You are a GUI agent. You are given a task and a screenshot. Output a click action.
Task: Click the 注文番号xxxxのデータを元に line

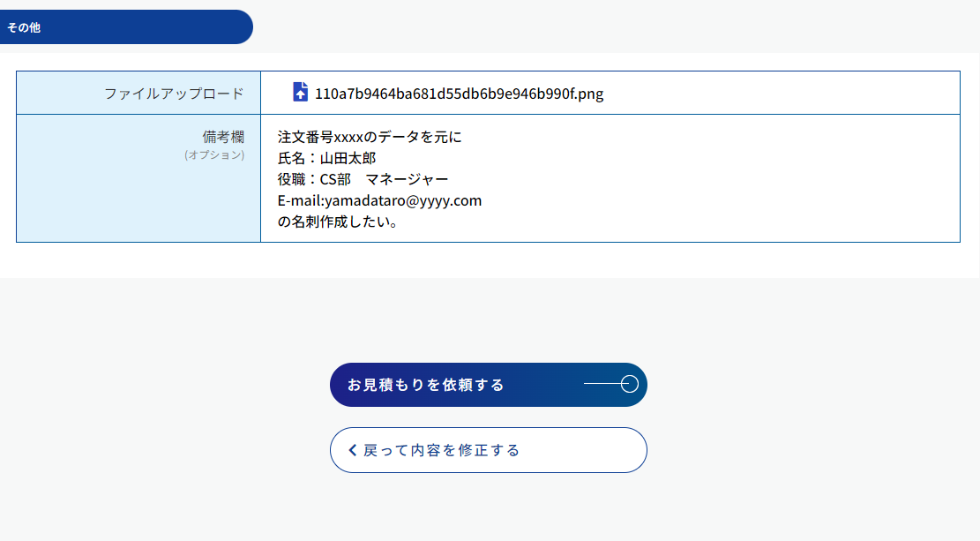370,137
